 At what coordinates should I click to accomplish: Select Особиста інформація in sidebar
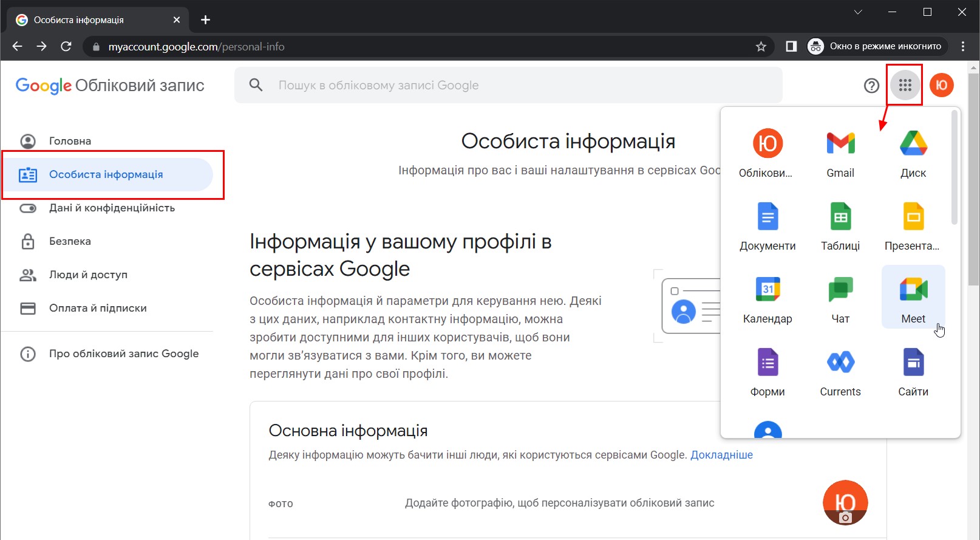click(x=107, y=174)
